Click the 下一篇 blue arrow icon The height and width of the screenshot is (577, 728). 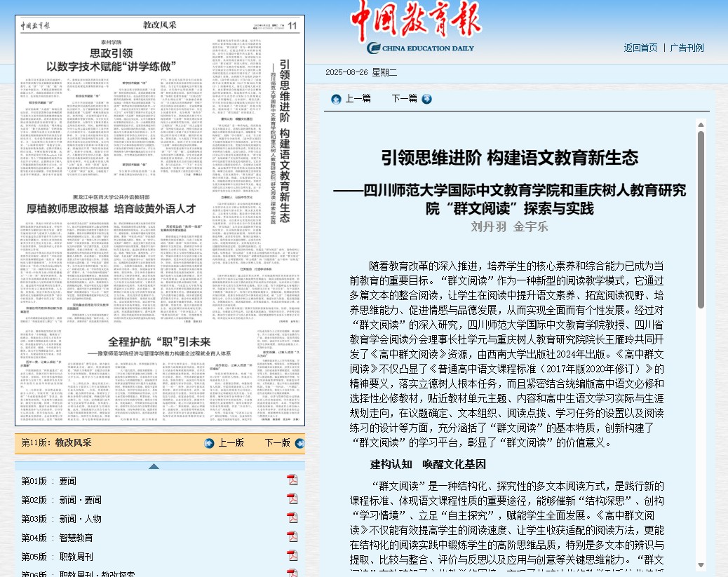[426, 99]
